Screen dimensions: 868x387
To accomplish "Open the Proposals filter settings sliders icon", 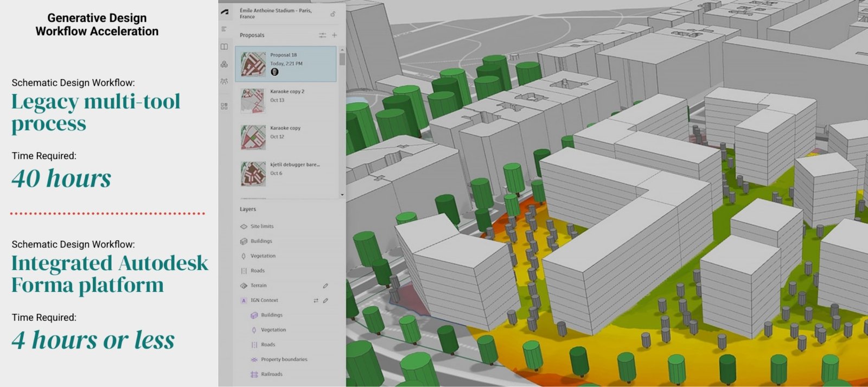I will point(322,35).
